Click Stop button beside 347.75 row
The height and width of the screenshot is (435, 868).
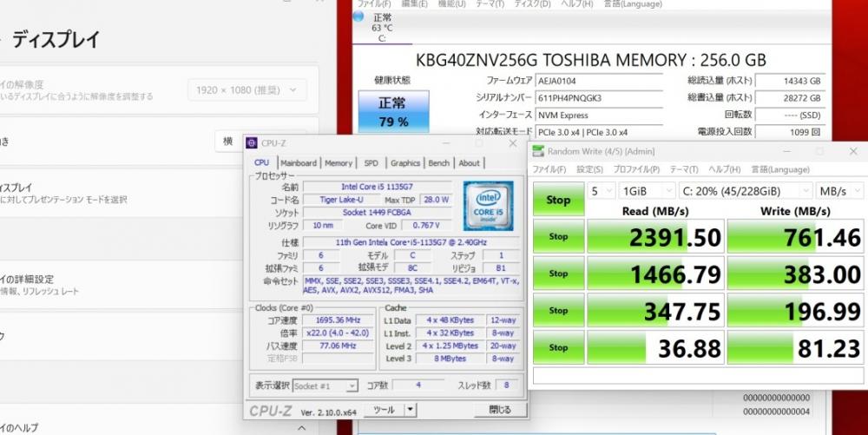[558, 311]
